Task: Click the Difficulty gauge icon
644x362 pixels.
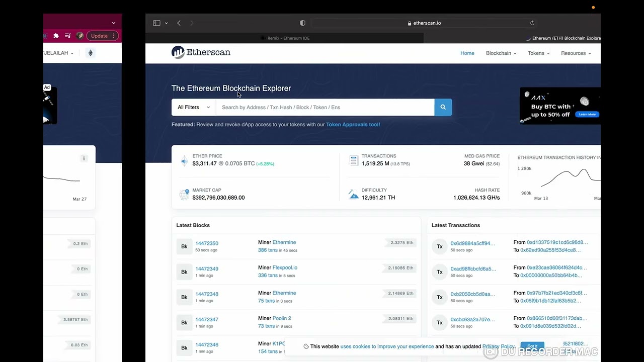Action: 353,194
